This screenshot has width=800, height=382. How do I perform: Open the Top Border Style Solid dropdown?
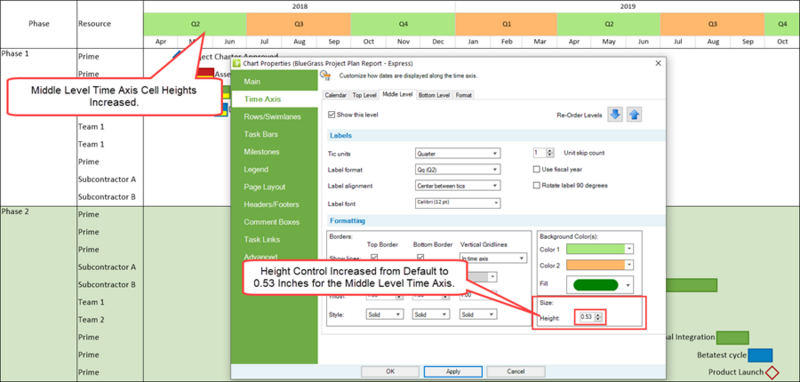tap(385, 315)
